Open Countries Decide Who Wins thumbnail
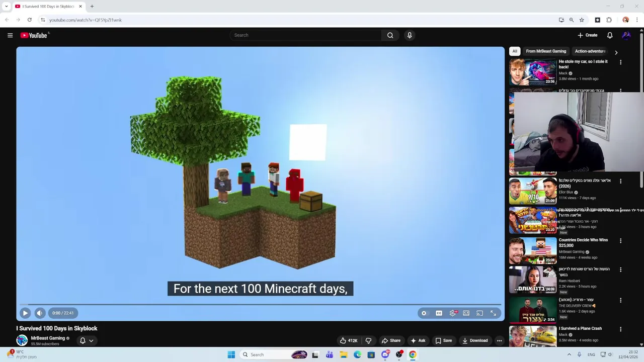Image resolution: width=644 pixels, height=362 pixels. (x=533, y=251)
